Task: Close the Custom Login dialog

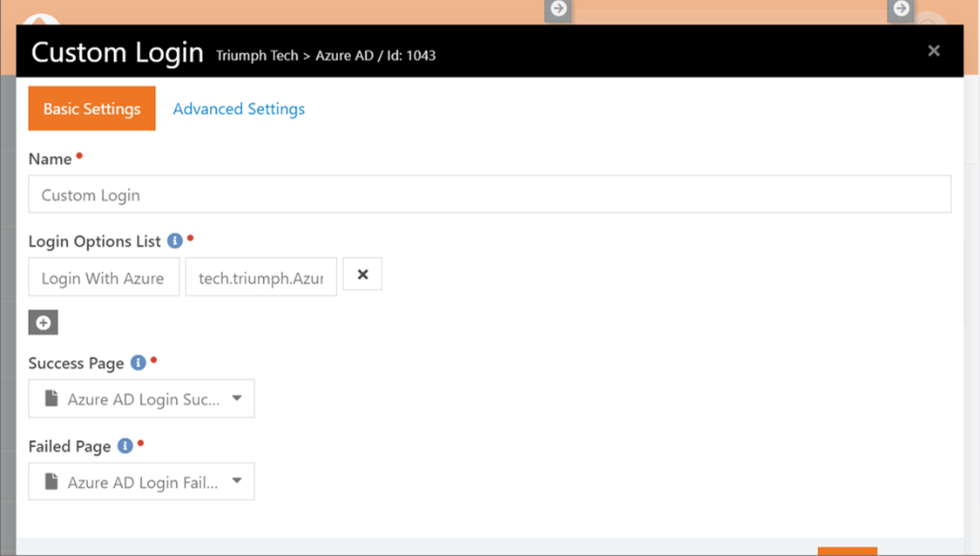Action: (x=934, y=51)
